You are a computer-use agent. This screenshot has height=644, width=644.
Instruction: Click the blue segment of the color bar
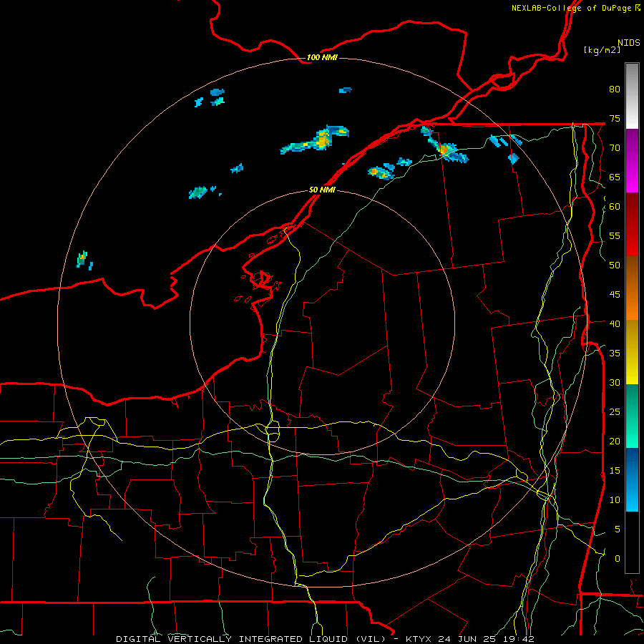coord(632,479)
